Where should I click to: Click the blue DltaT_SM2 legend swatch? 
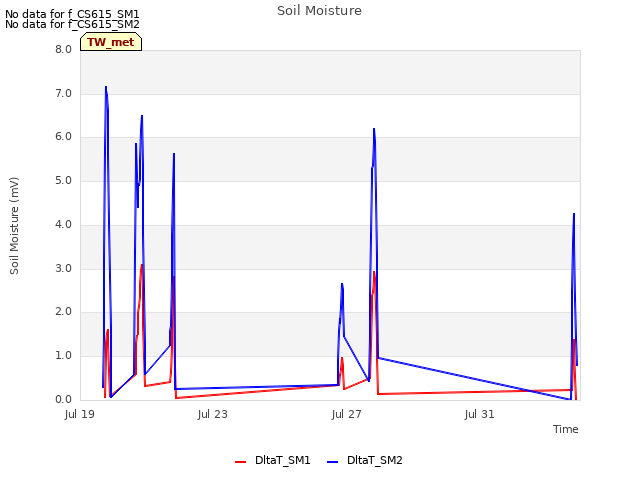click(x=333, y=462)
